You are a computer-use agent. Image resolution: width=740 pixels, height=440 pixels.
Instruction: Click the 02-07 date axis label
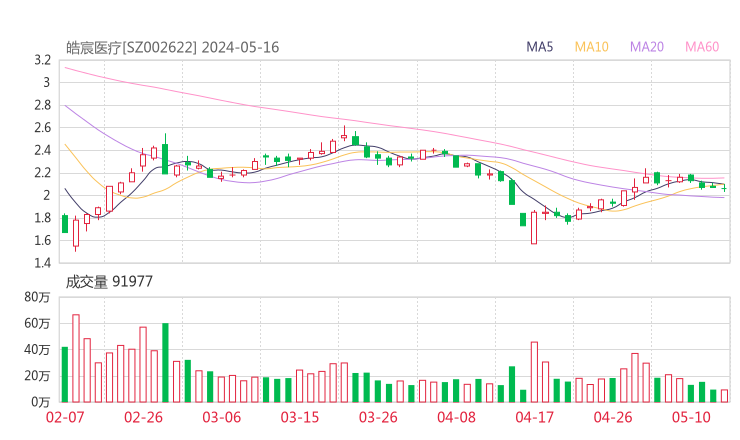pyautogui.click(x=65, y=417)
